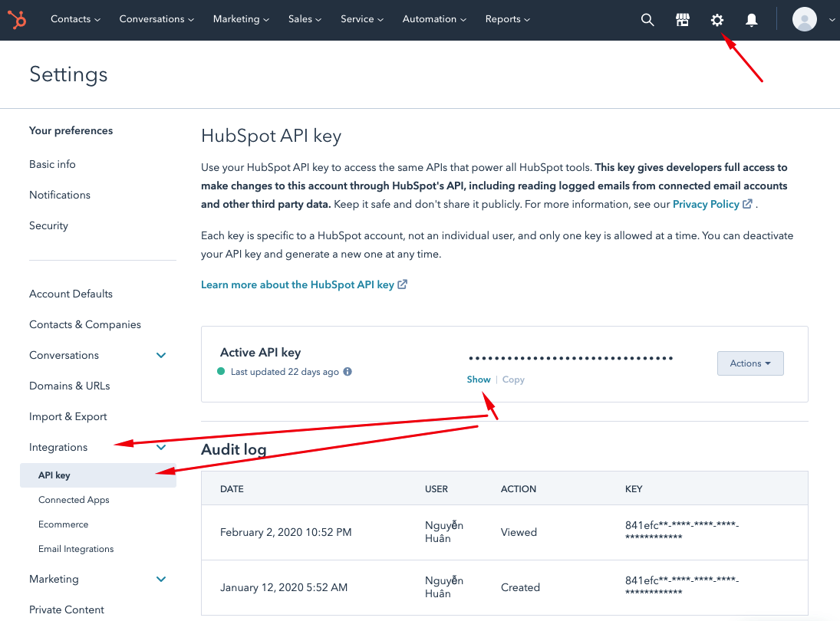Screen dimensions: 840x621
Task: Click the ACTION column header
Action: pyautogui.click(x=518, y=489)
